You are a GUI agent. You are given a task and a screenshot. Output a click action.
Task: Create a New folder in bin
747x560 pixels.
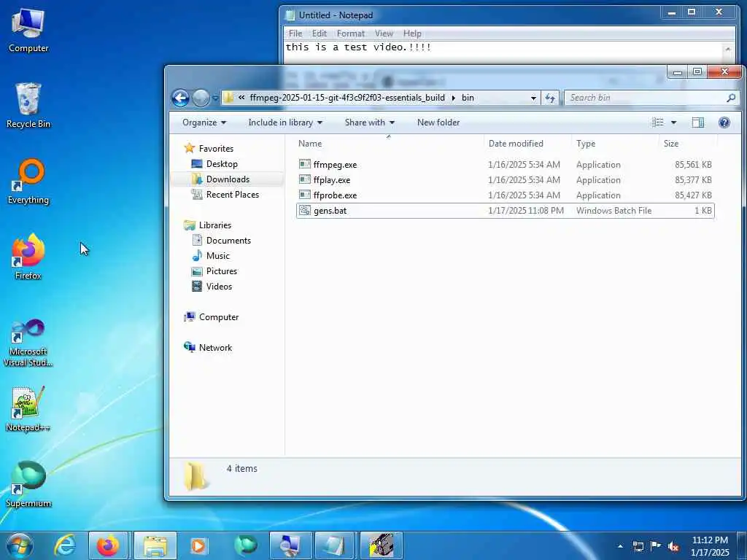(438, 122)
